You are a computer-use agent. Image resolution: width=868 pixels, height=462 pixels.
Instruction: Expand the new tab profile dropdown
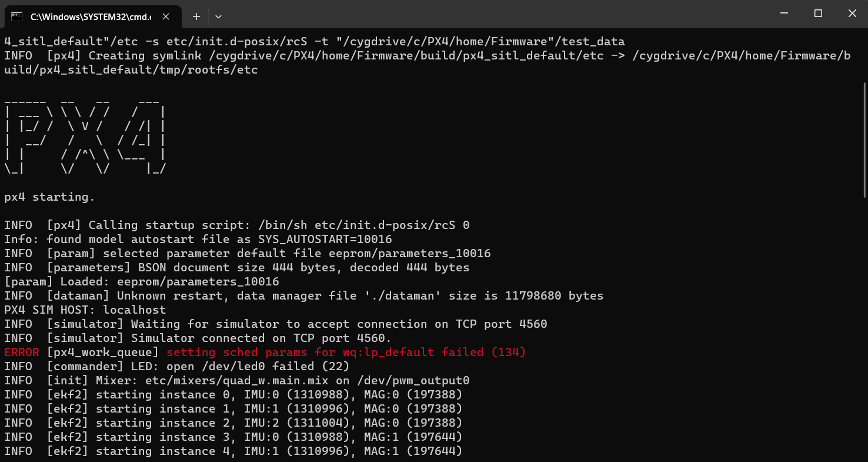(x=218, y=16)
